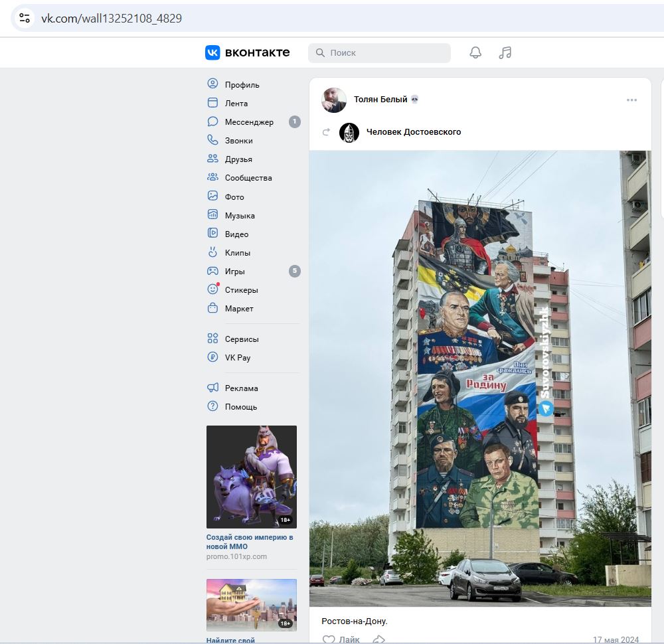Click the Игры counter badge showing 5
The height and width of the screenshot is (644, 664).
[295, 271]
